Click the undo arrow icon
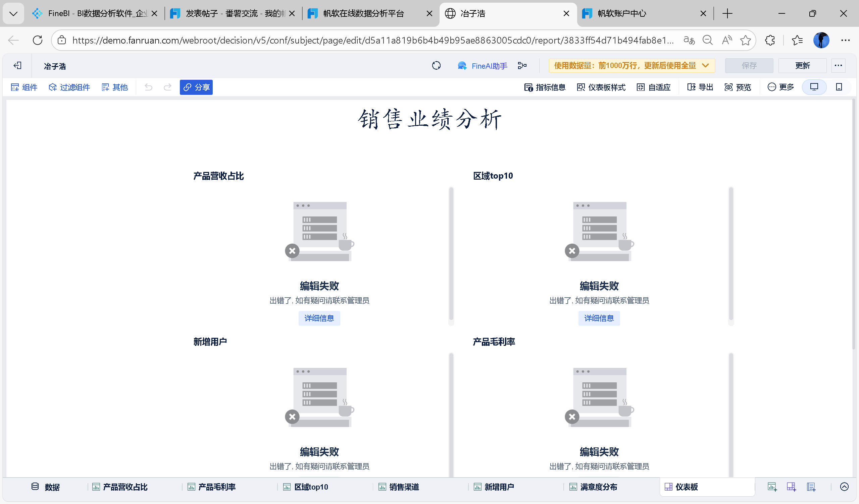The height and width of the screenshot is (504, 859). pos(148,87)
